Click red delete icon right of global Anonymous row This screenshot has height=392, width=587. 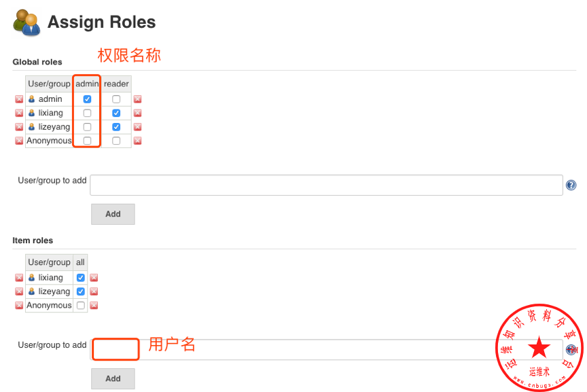pos(137,141)
